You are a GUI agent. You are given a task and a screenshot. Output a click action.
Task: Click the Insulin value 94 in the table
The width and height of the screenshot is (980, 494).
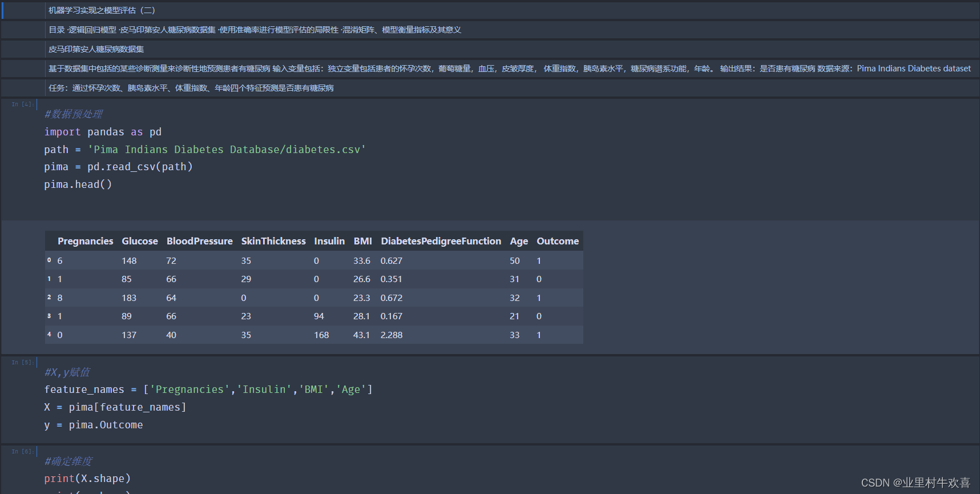click(x=319, y=316)
